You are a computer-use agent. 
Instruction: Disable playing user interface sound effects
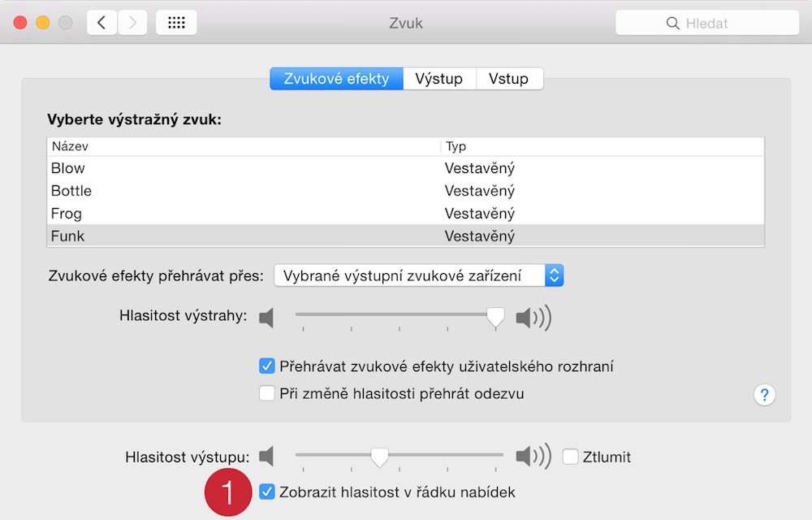click(267, 366)
